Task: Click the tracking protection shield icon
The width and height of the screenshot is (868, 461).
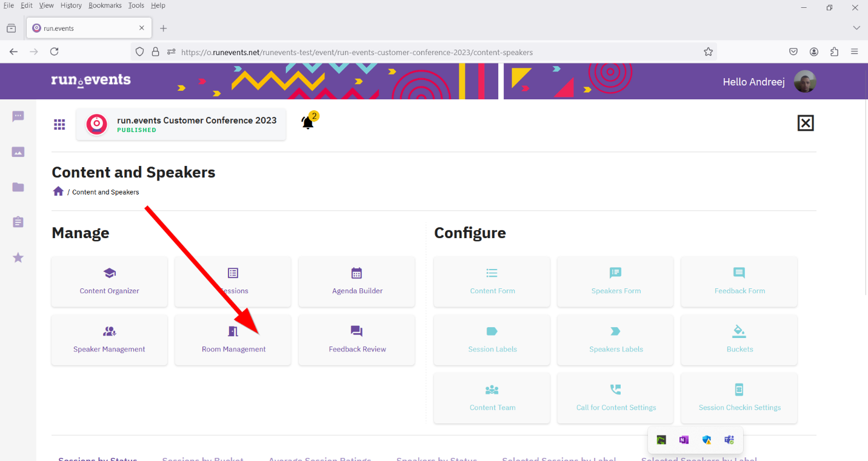Action: [139, 52]
